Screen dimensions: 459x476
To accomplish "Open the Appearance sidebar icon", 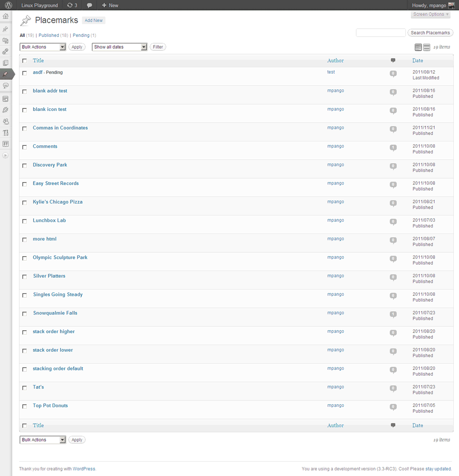I will pos(5,99).
